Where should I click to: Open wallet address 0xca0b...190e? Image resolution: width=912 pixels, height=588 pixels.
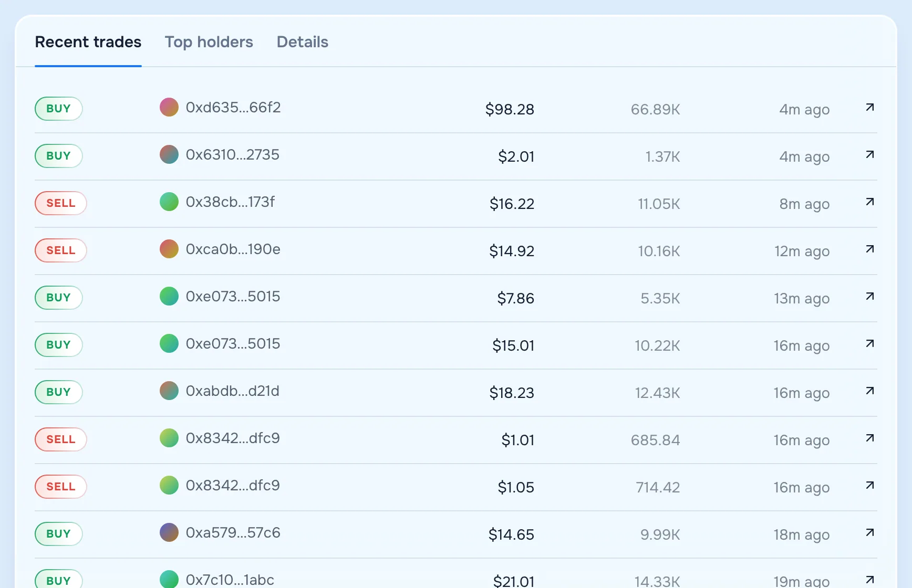233,249
